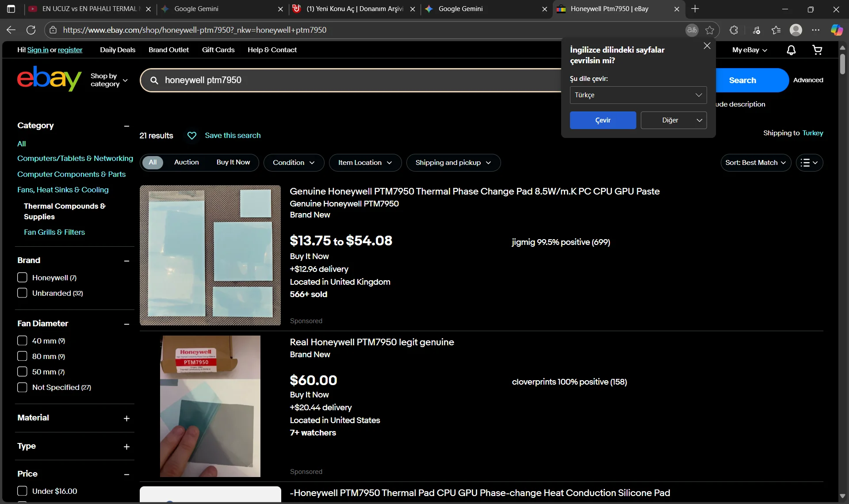The height and width of the screenshot is (504, 849).
Task: Open the Daily Deals link
Action: pyautogui.click(x=117, y=50)
